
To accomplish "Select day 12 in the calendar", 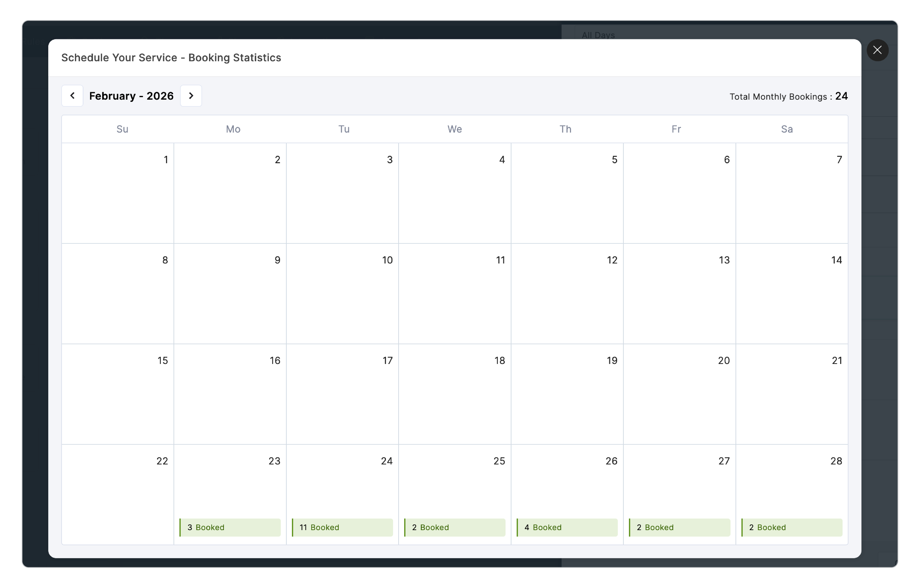I will [x=567, y=294].
